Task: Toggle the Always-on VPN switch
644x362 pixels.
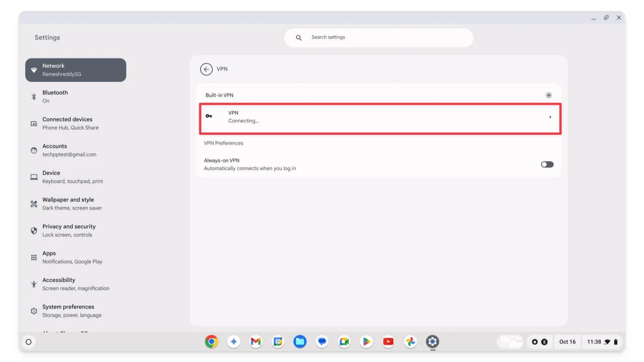Action: tap(547, 165)
